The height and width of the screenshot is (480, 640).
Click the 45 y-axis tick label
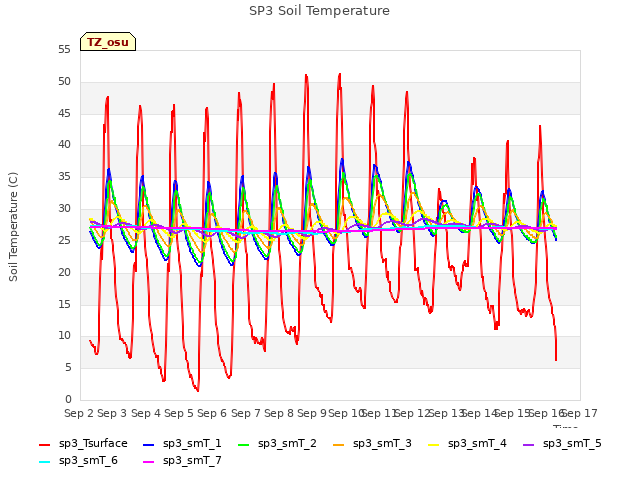click(x=64, y=113)
